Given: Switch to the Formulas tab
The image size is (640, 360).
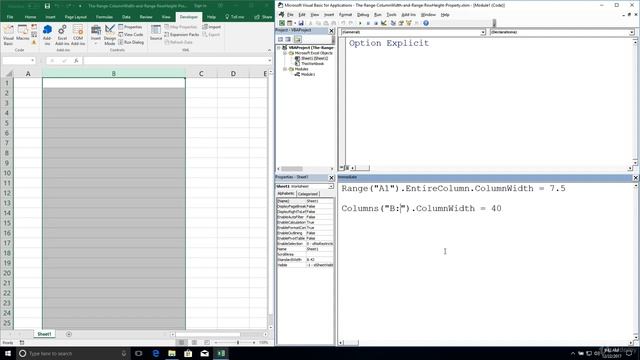Looking at the screenshot, I should click(x=104, y=17).
